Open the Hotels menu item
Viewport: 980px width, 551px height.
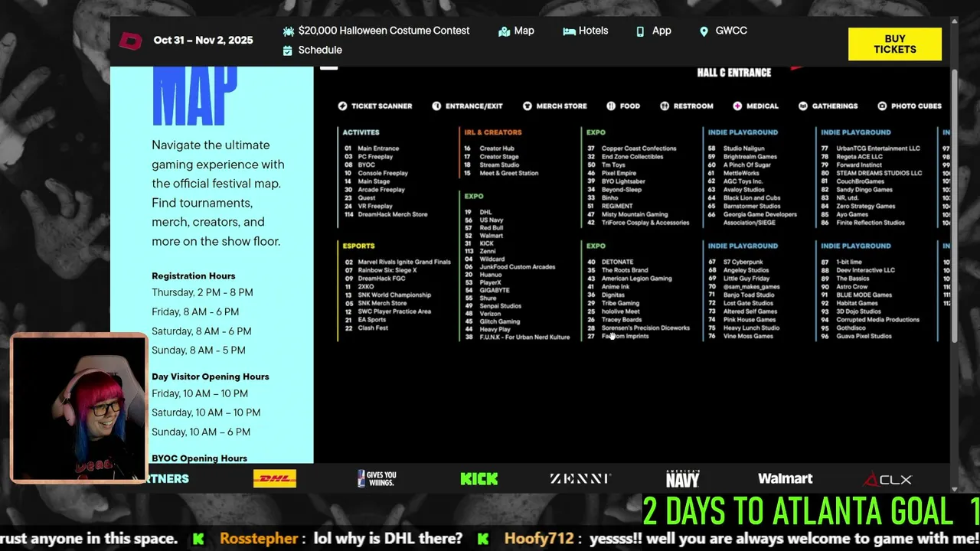point(593,31)
